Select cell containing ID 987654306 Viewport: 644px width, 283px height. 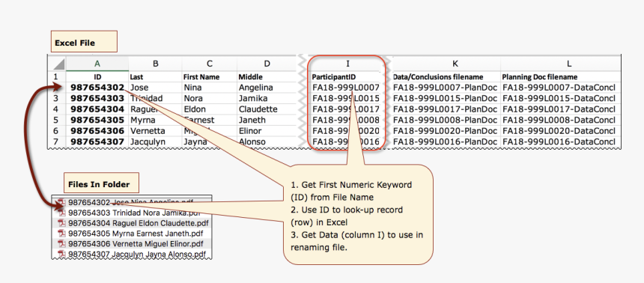click(x=97, y=131)
